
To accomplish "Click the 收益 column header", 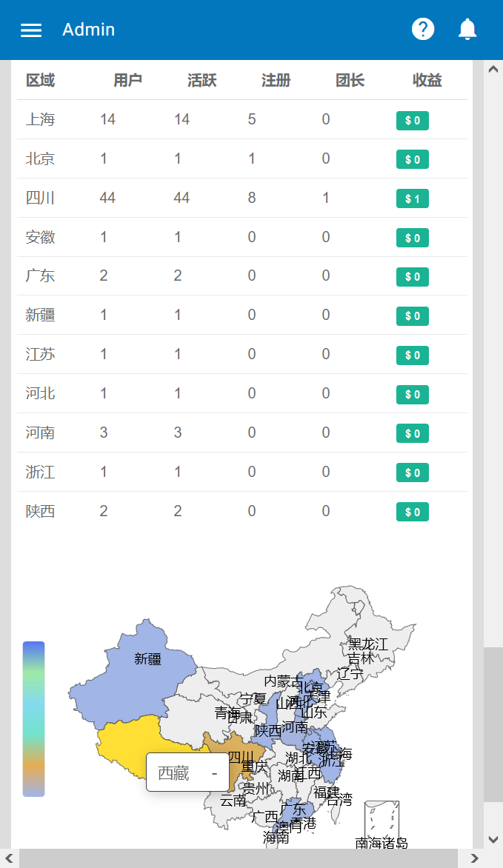I will [427, 81].
